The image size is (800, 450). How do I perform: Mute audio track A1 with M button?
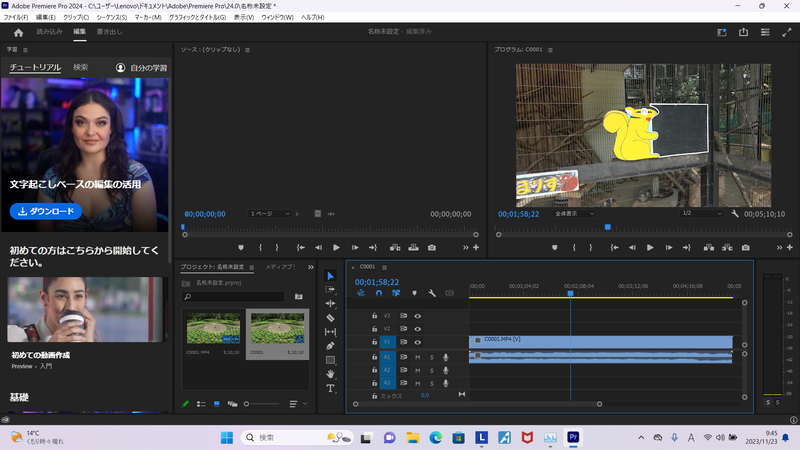click(418, 357)
